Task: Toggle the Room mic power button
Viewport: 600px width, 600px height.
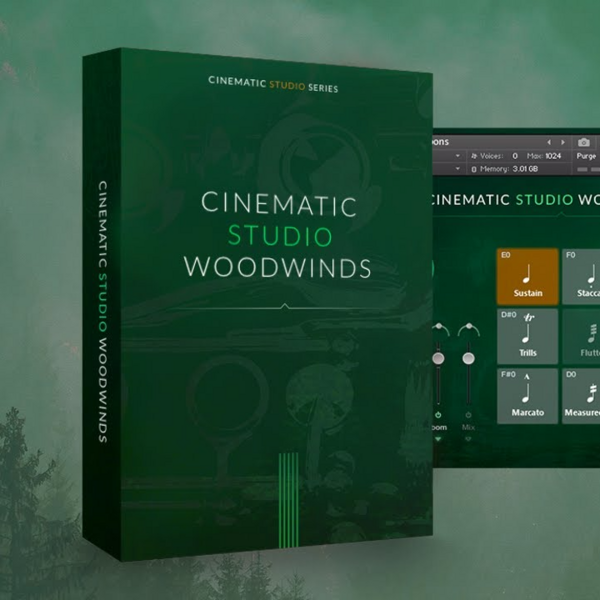Action: coord(438,415)
